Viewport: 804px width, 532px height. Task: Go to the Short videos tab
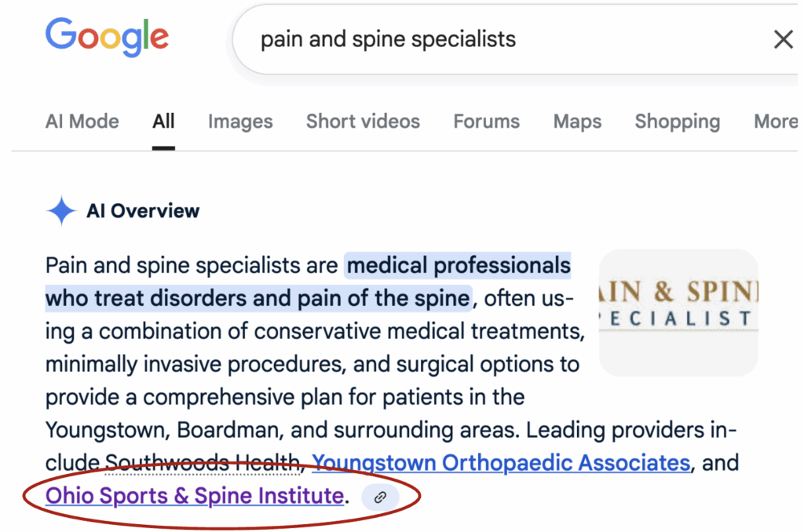363,122
